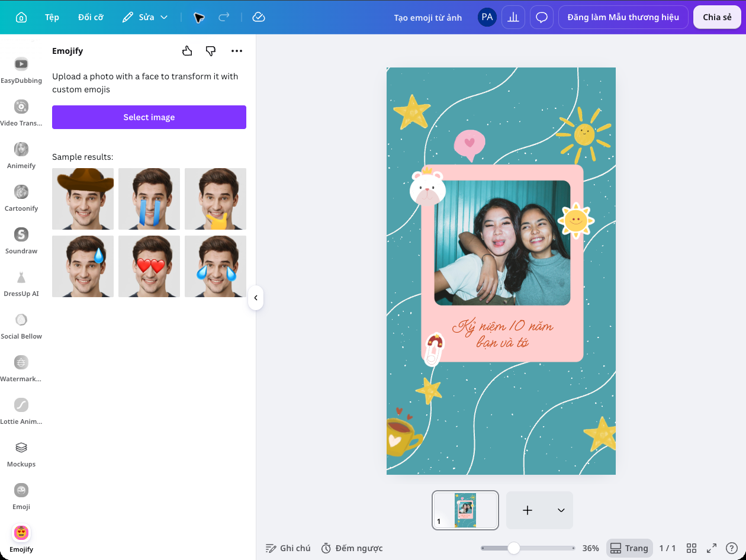Open Emojify more options ellipsis

tap(237, 51)
